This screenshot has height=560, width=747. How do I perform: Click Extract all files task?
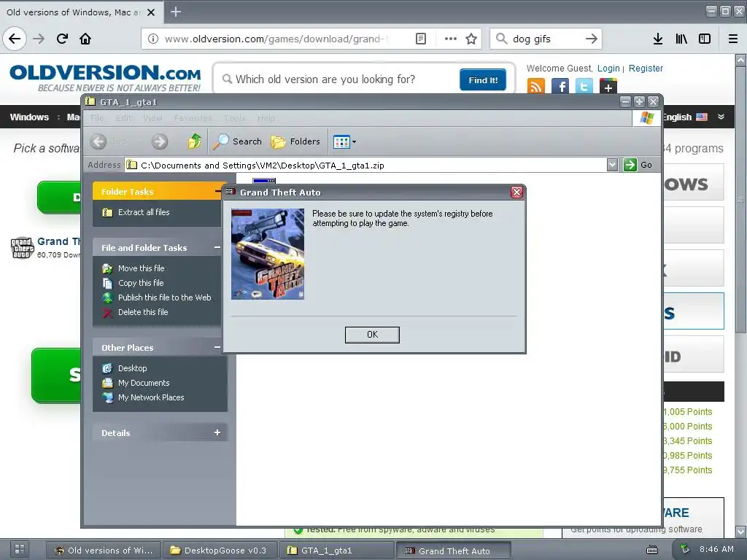click(x=144, y=212)
